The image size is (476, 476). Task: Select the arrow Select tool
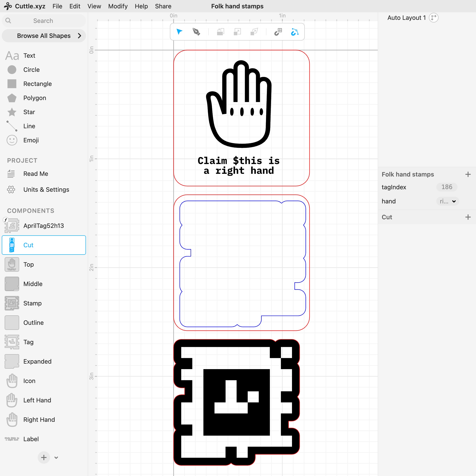tap(179, 32)
